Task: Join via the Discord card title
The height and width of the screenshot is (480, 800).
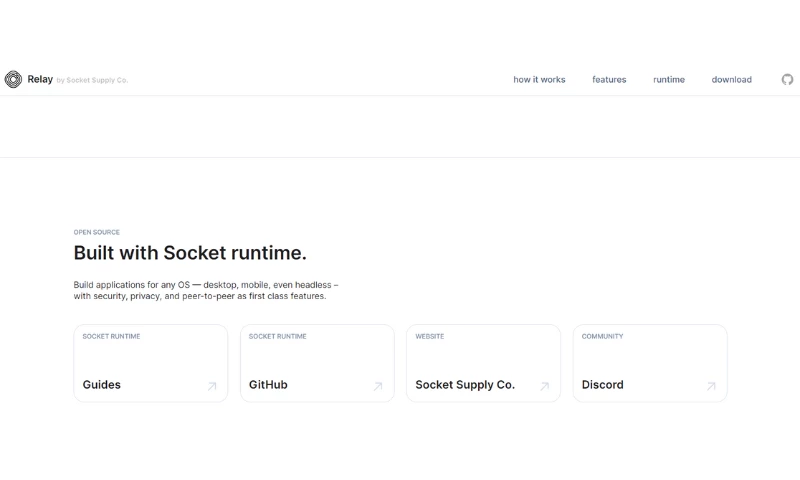Action: tap(602, 385)
